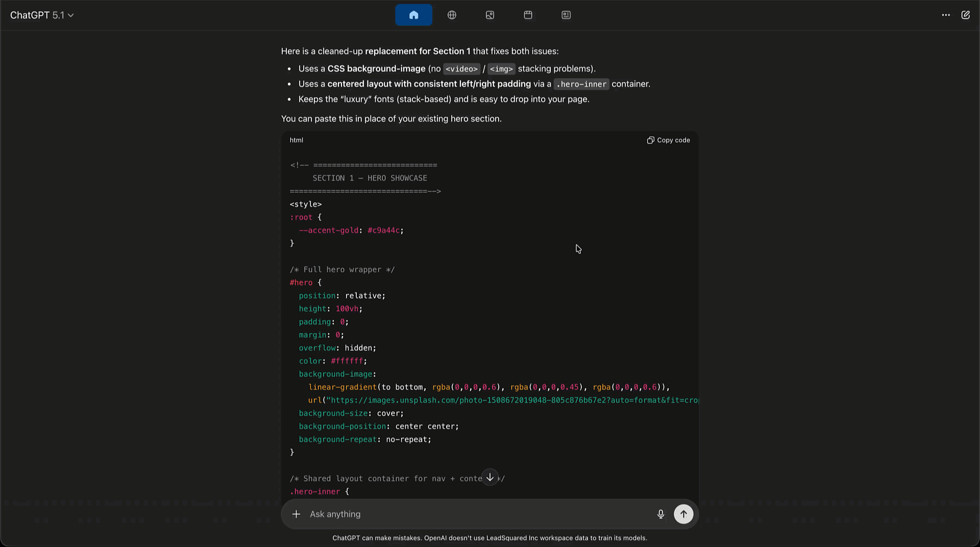This screenshot has width=980, height=547.
Task: Click the copy icon beside Copy code
Action: pyautogui.click(x=650, y=140)
